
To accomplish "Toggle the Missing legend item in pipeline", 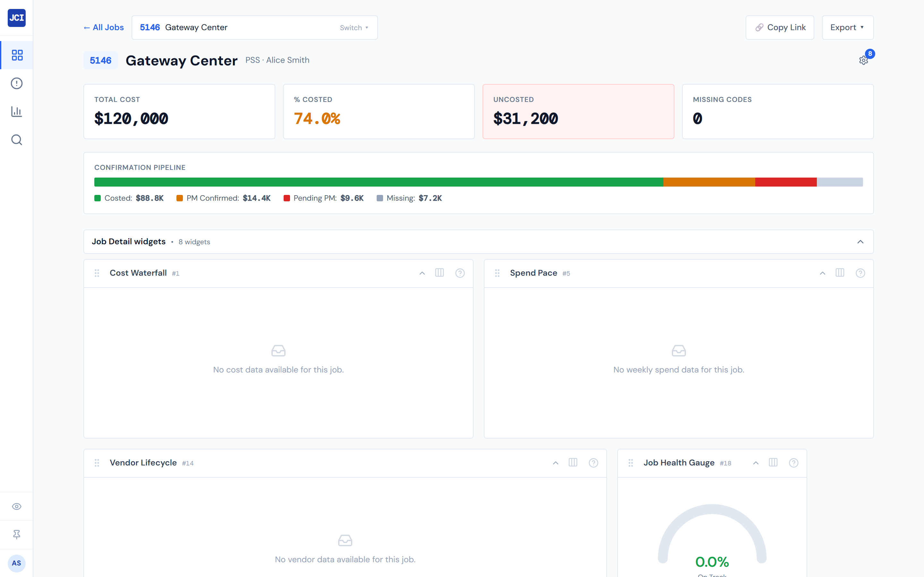I will pyautogui.click(x=380, y=198).
